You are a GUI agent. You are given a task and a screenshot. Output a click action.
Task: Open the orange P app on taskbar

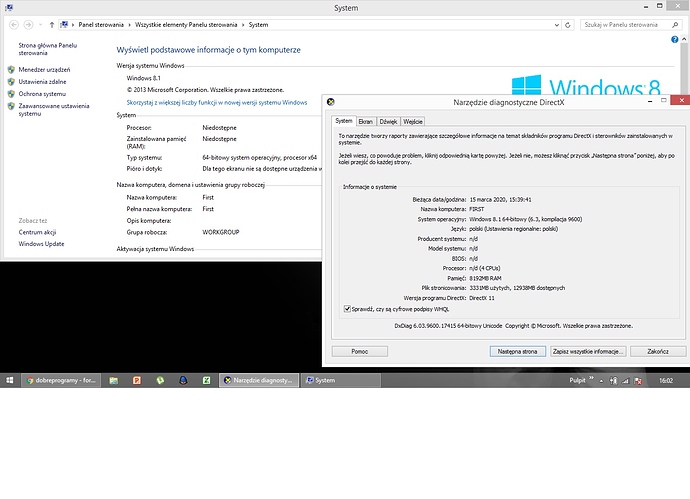[137, 381]
